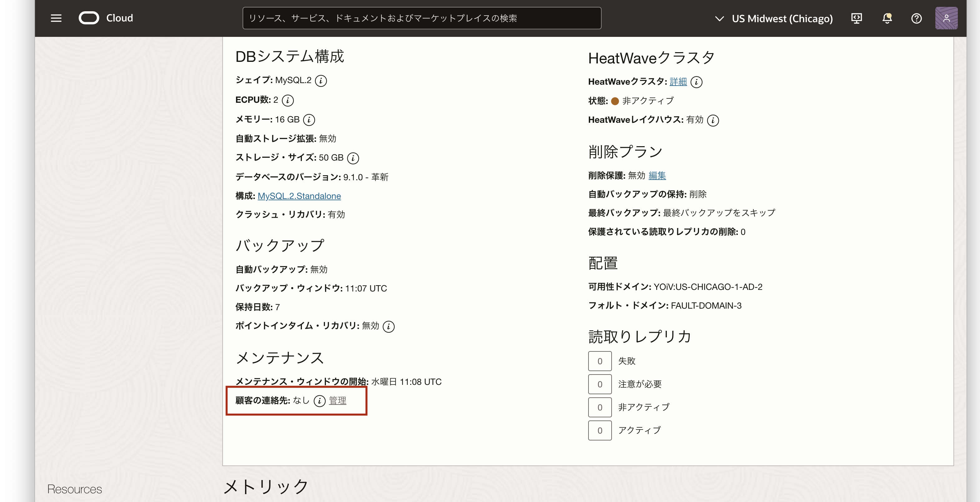The image size is (980, 502).
Task: Open the hamburger navigation menu
Action: (x=56, y=18)
